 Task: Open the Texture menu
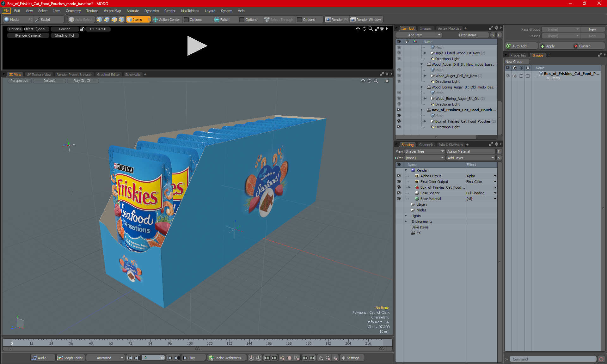(92, 11)
